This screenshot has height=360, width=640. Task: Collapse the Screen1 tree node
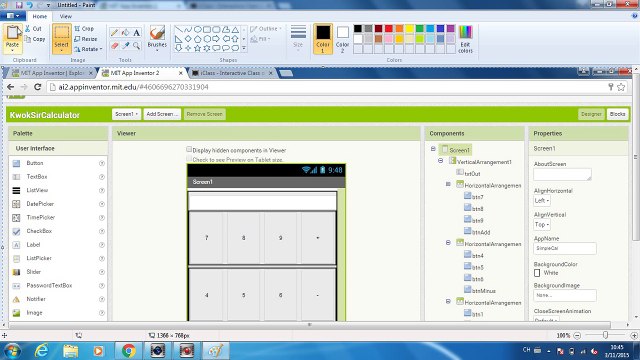[433, 149]
